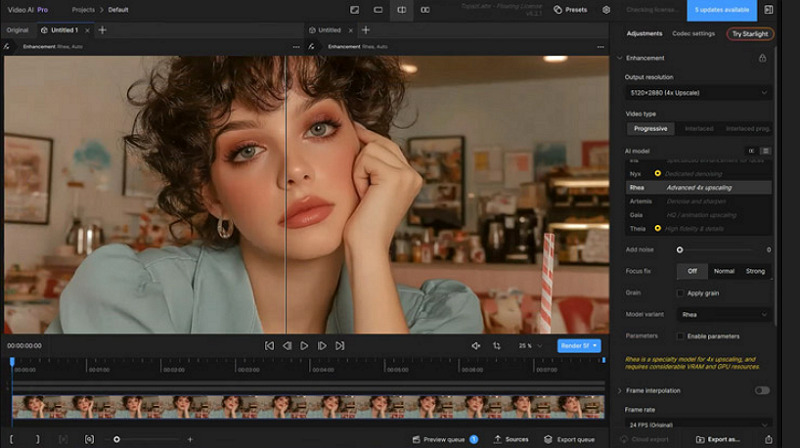
Task: Click the Try Starlight button
Action: (749, 34)
